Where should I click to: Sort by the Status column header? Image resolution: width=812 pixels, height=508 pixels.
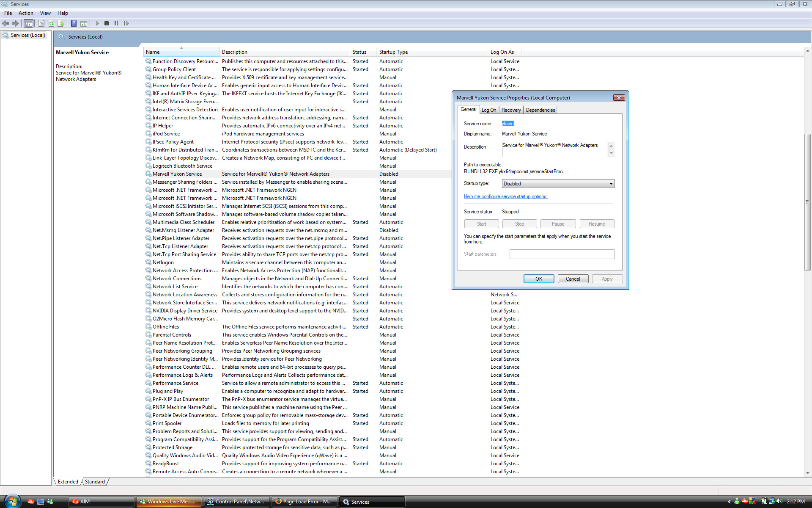[x=363, y=52]
